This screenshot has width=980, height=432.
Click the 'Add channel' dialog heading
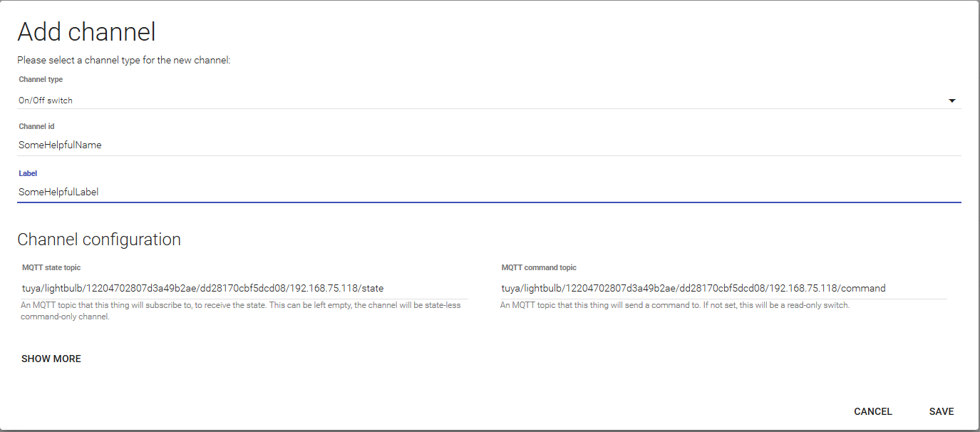tap(86, 32)
